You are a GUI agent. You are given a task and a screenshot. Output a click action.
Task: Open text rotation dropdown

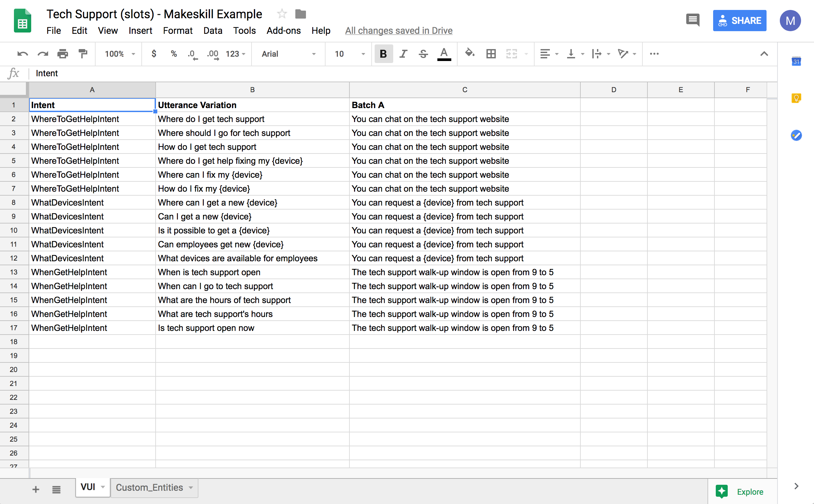point(627,54)
